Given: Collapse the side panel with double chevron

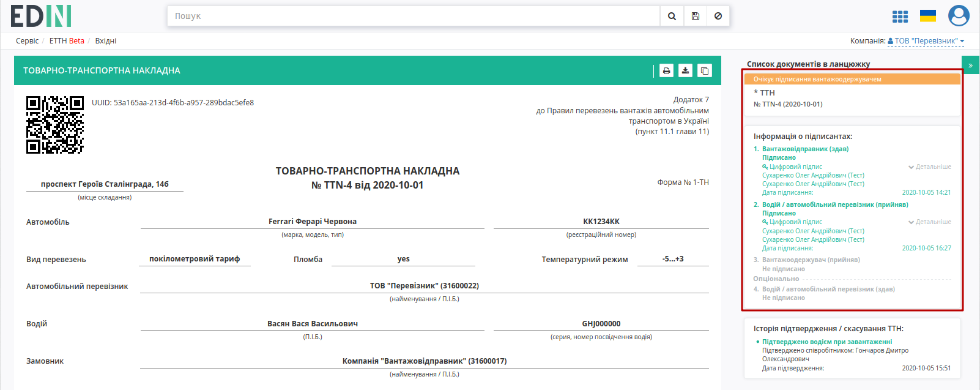Looking at the screenshot, I should [x=970, y=65].
